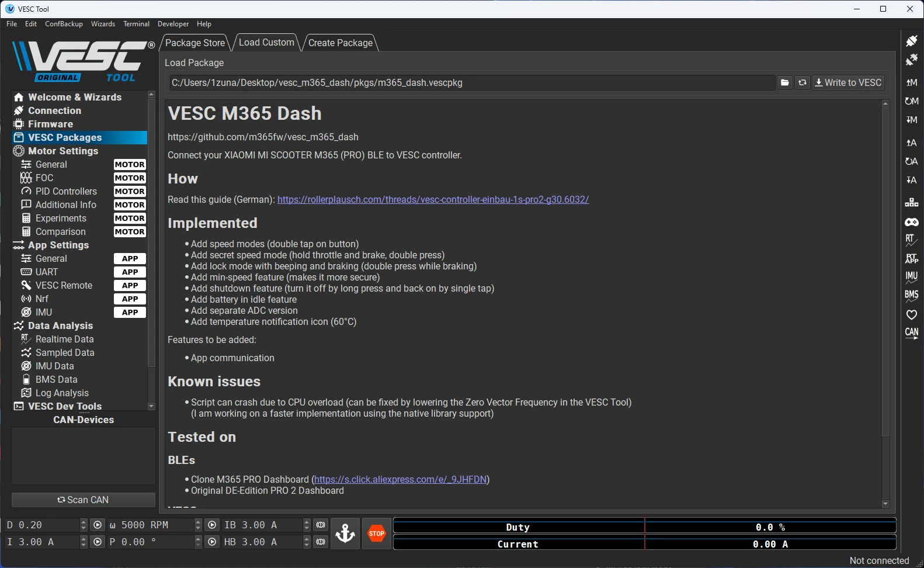Screen dimensions: 924x568
Task: Click the package file path field
Action: pos(472,83)
